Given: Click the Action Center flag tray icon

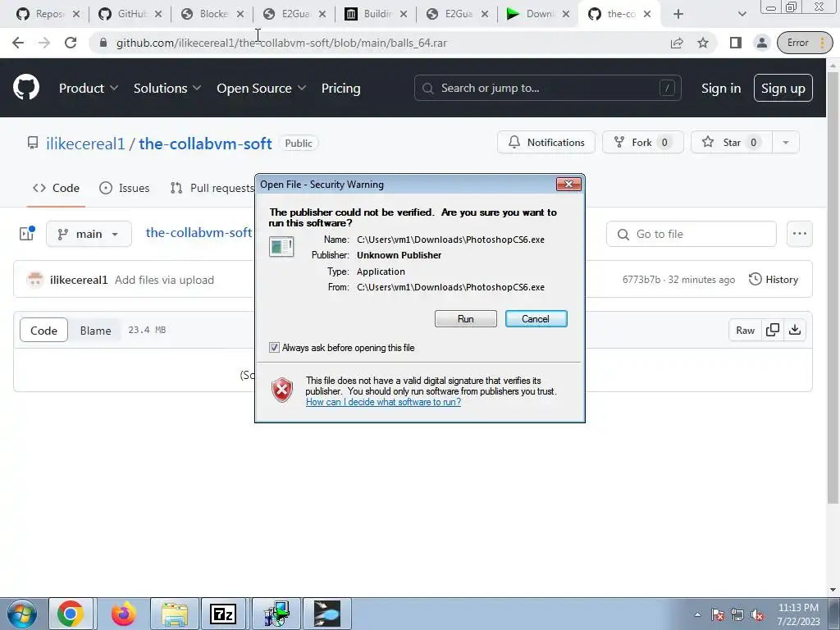Looking at the screenshot, I should pyautogui.click(x=718, y=615).
